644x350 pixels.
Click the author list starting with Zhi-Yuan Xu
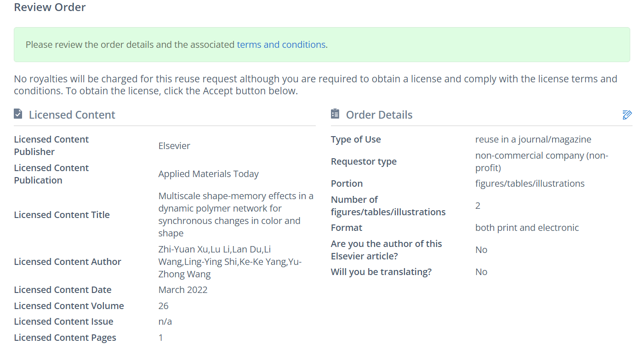[x=230, y=262]
